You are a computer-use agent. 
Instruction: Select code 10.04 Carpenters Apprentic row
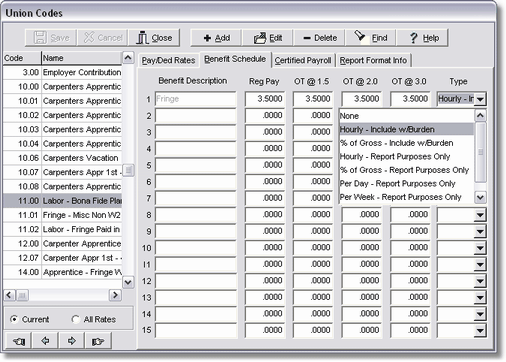pyautogui.click(x=63, y=144)
